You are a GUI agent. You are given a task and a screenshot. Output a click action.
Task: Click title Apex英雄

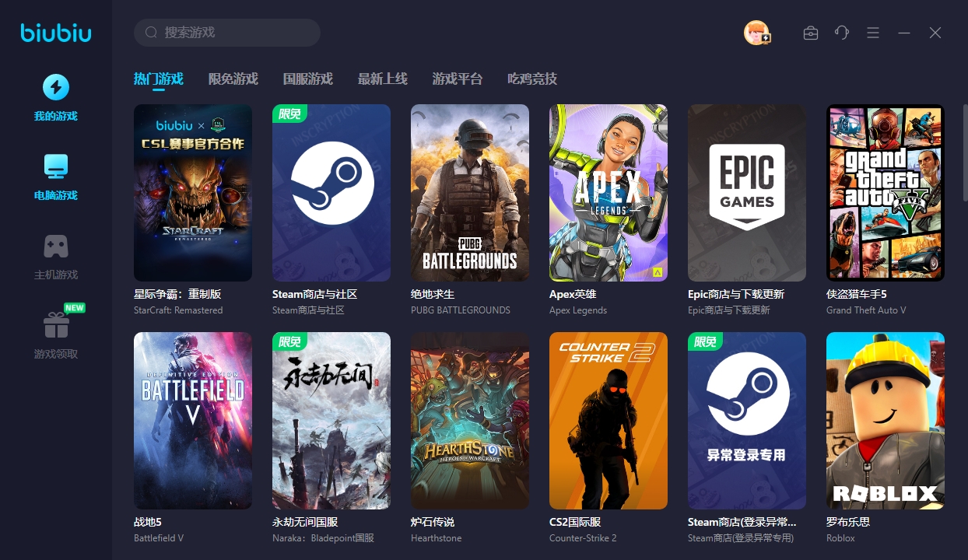click(573, 294)
